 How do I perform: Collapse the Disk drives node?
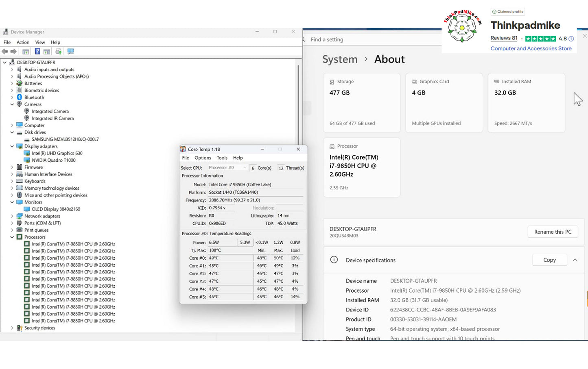click(12, 132)
